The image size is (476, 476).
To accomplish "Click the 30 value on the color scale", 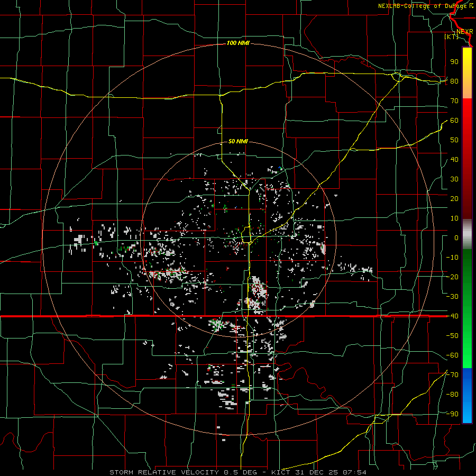I will pos(454,179).
